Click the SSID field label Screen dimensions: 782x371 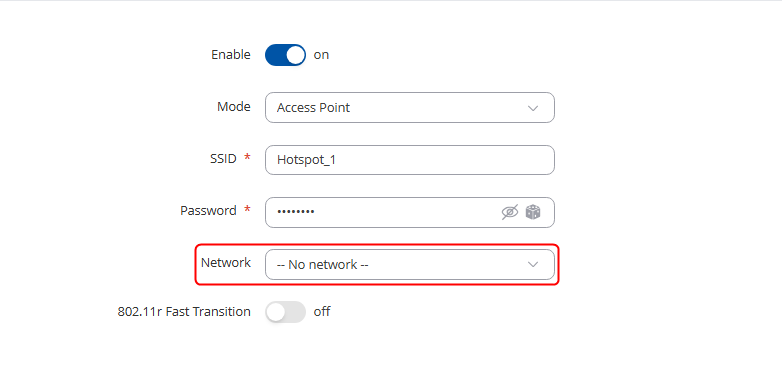(223, 159)
